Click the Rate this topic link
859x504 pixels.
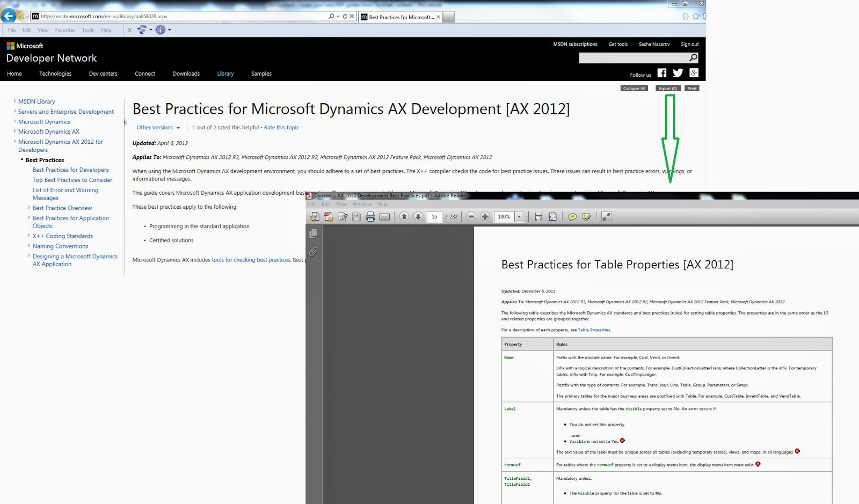(x=281, y=128)
